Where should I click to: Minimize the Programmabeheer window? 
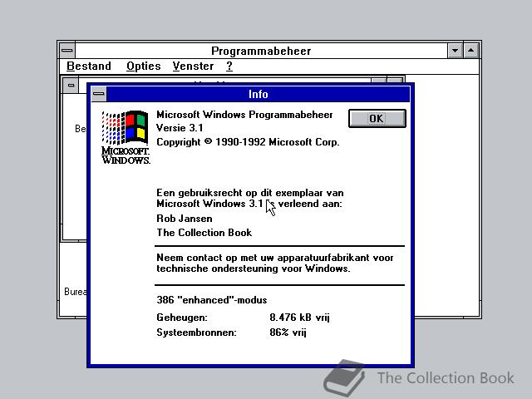pyautogui.click(x=455, y=51)
